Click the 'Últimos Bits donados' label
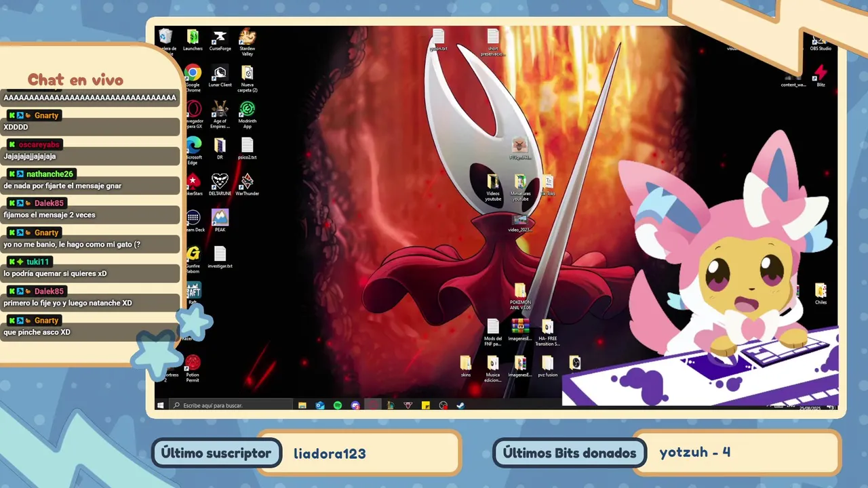This screenshot has width=868, height=488. click(570, 453)
